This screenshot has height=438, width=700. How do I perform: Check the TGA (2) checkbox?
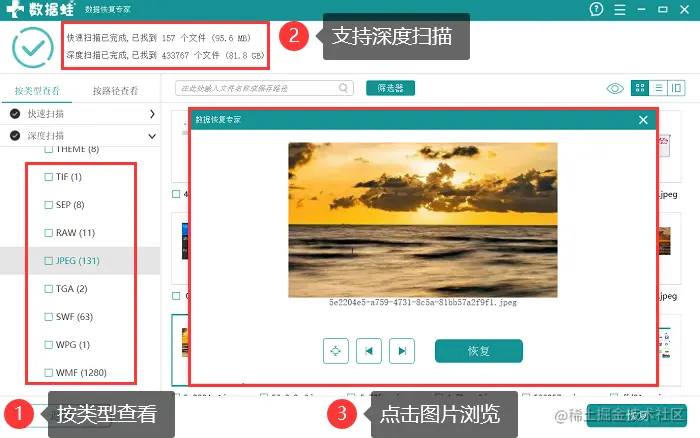pos(49,289)
